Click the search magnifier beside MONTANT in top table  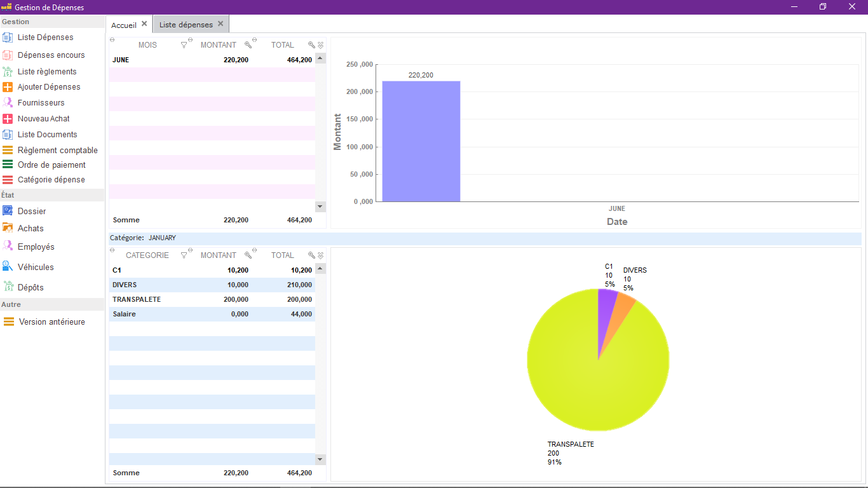point(248,45)
